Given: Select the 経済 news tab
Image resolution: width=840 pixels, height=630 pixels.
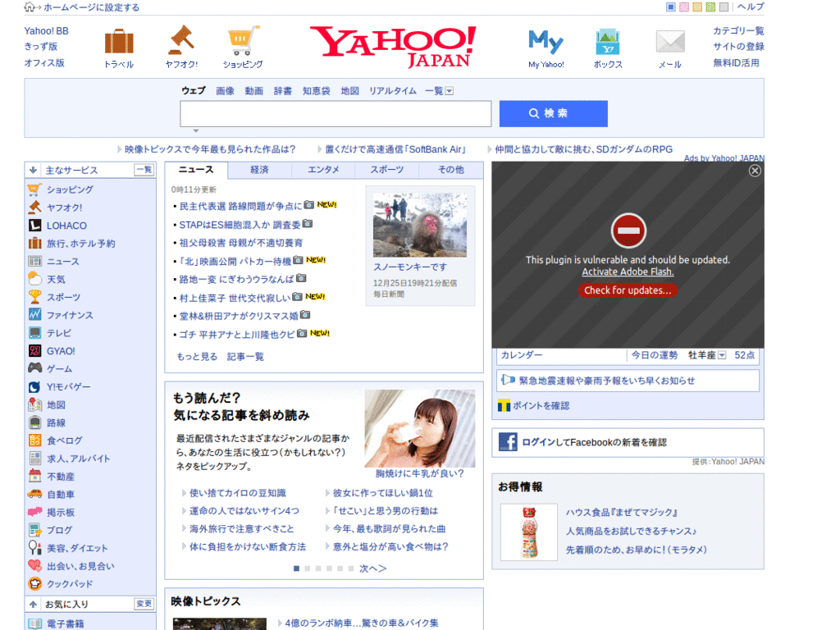Looking at the screenshot, I should [260, 170].
